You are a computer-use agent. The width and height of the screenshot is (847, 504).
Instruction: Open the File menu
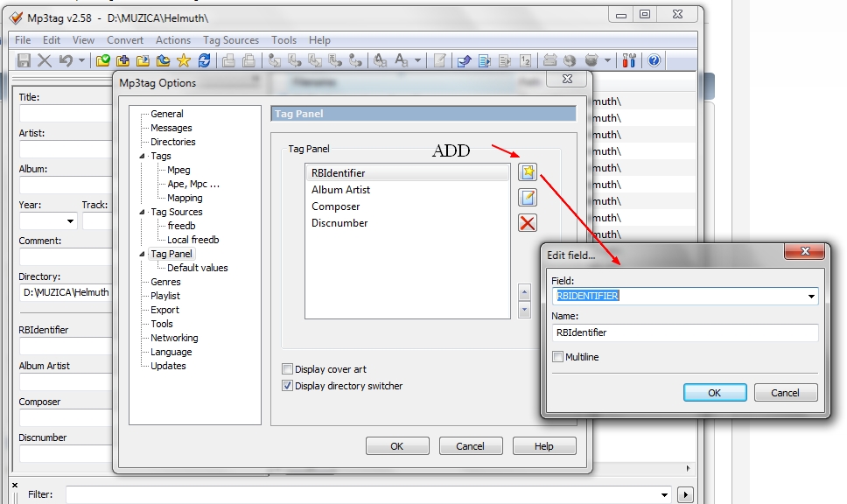click(23, 40)
